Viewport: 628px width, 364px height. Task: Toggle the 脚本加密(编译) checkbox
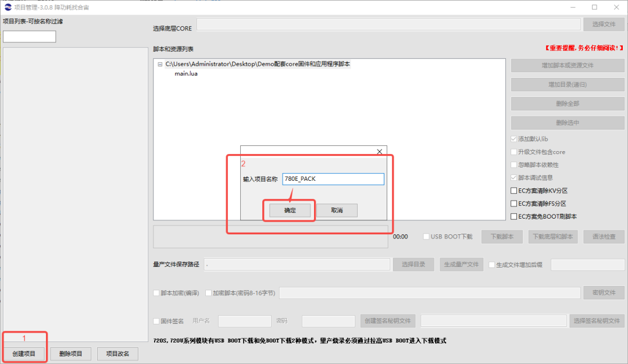click(156, 293)
